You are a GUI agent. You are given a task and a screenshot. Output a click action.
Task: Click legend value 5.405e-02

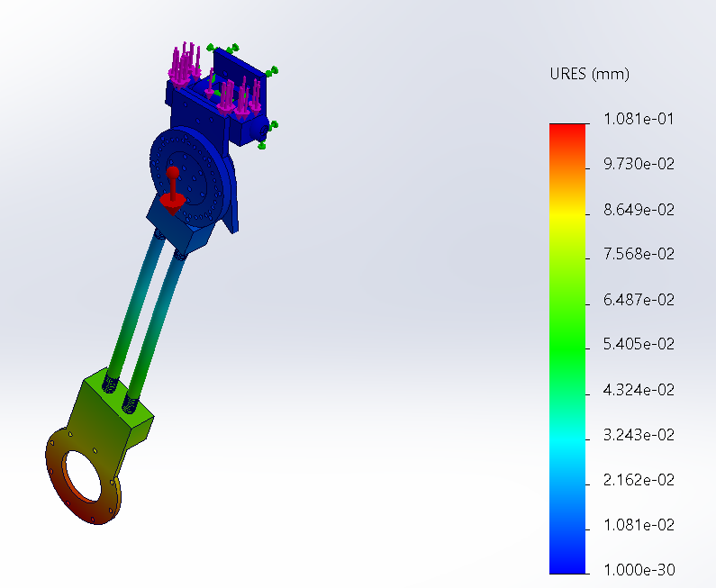pos(639,344)
